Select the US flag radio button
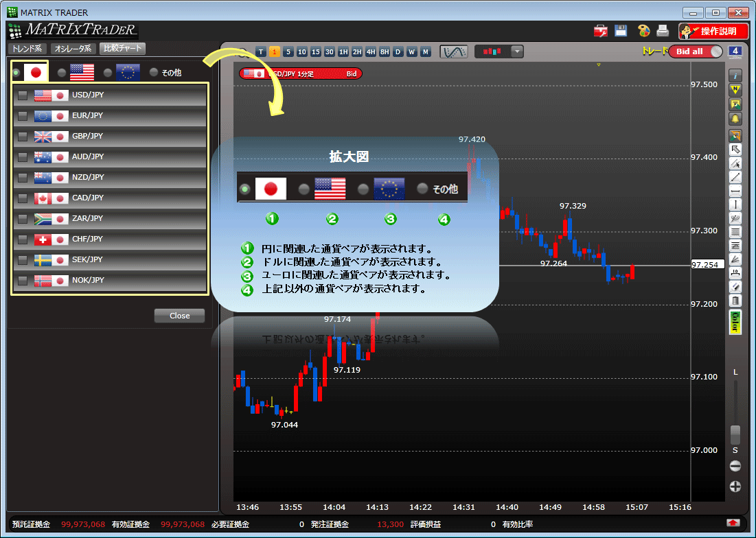This screenshot has height=538, width=756. pos(62,73)
